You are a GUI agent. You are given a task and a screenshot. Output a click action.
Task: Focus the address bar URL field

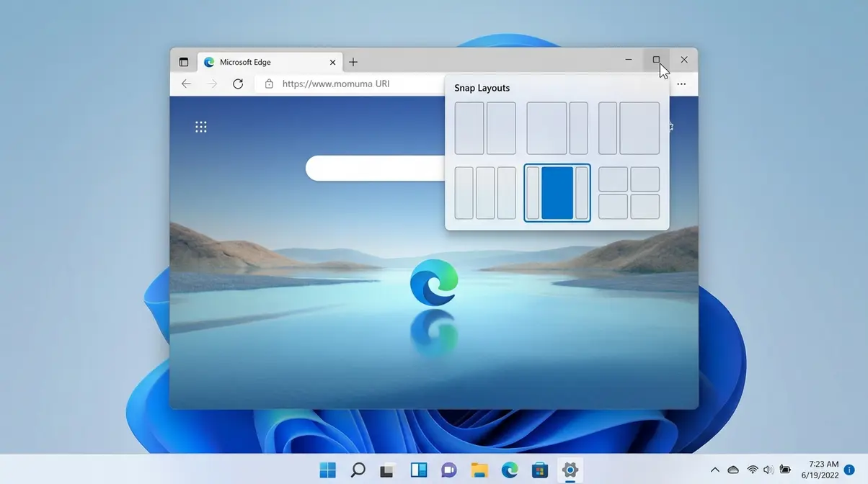[x=350, y=84]
